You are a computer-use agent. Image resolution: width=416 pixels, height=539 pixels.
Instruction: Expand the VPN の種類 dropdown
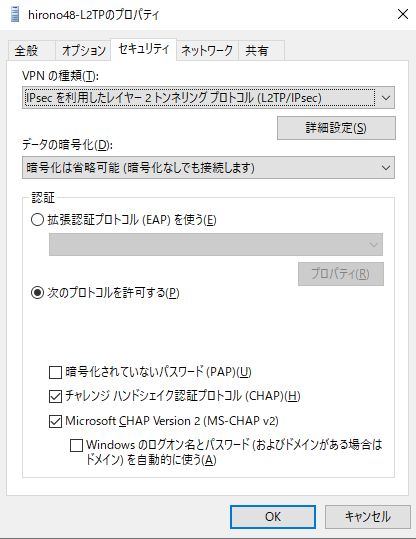(208, 98)
